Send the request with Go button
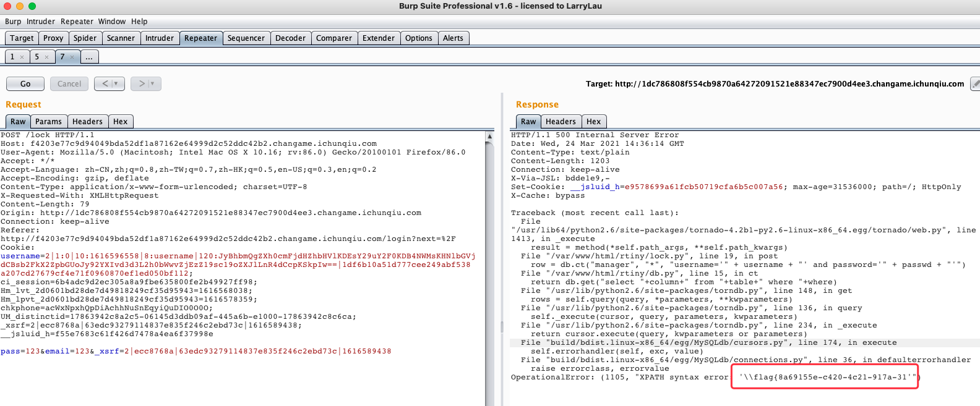The height and width of the screenshot is (406, 980). coord(25,84)
